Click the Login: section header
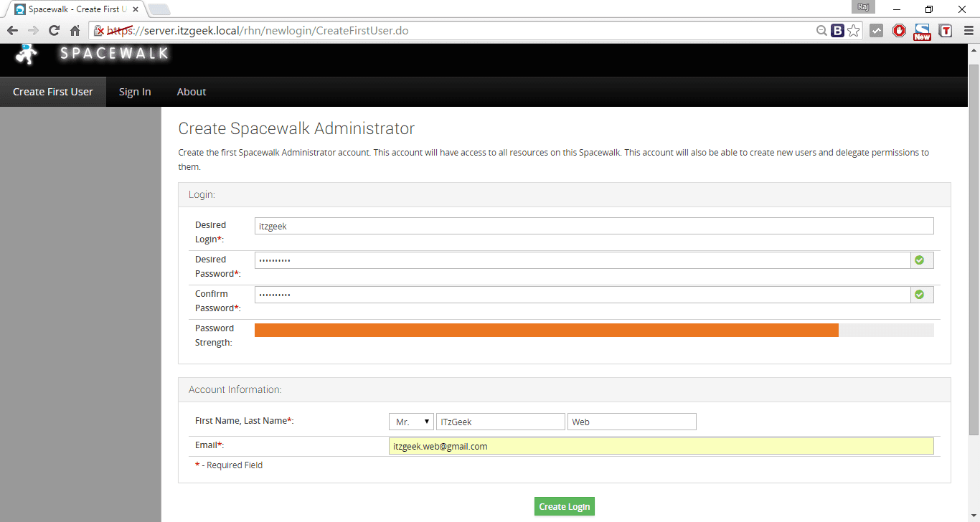980x522 pixels. point(565,194)
